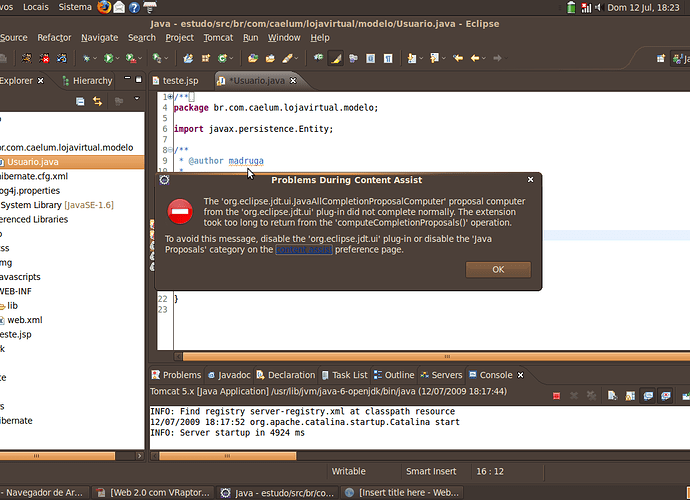Clear Console icon in console toolbar
This screenshot has height=500, width=690.
tap(612, 396)
